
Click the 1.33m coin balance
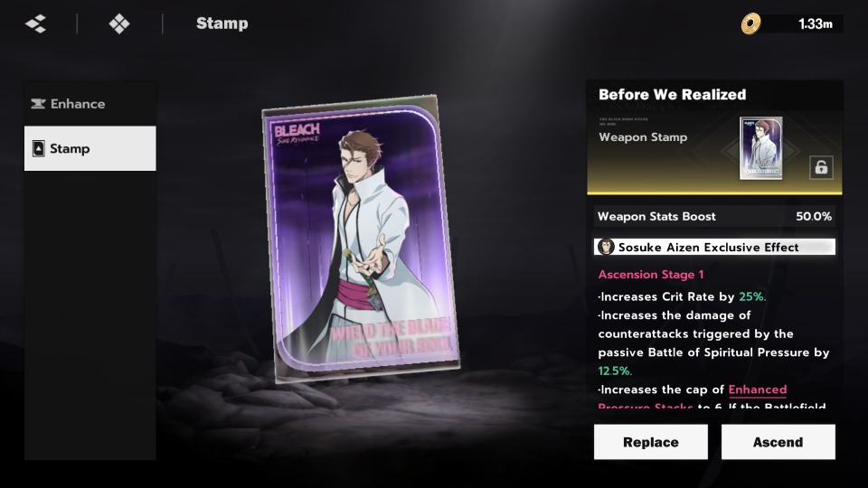coord(815,23)
